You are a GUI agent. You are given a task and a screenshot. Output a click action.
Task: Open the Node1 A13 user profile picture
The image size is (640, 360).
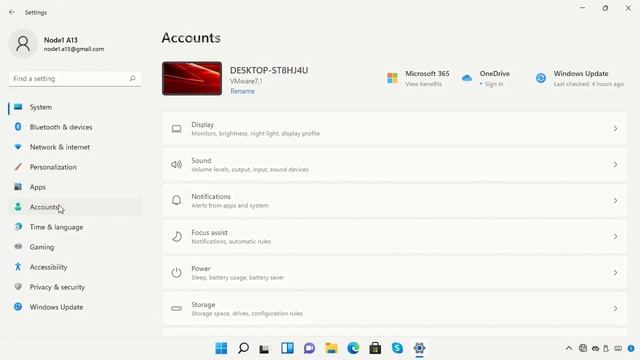(23, 44)
